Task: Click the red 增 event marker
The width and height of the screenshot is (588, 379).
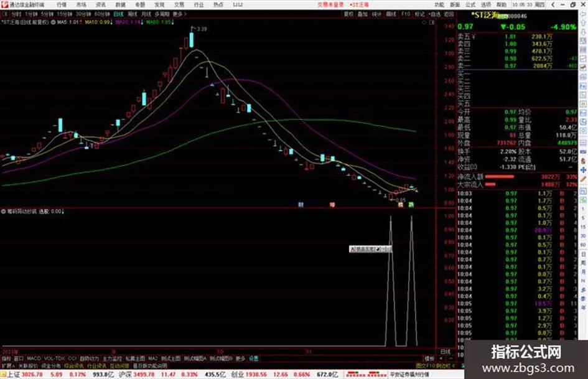Action: [332, 205]
